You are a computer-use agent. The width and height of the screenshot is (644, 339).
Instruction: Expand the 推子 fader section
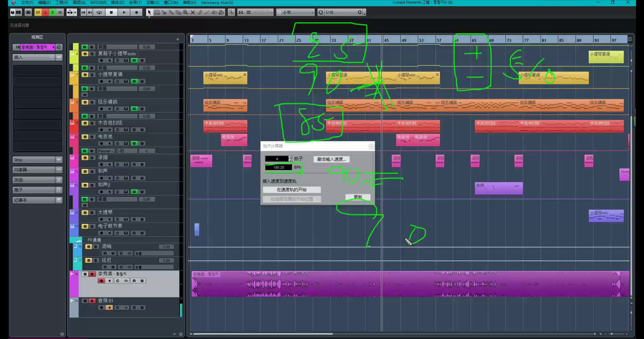[x=38, y=190]
